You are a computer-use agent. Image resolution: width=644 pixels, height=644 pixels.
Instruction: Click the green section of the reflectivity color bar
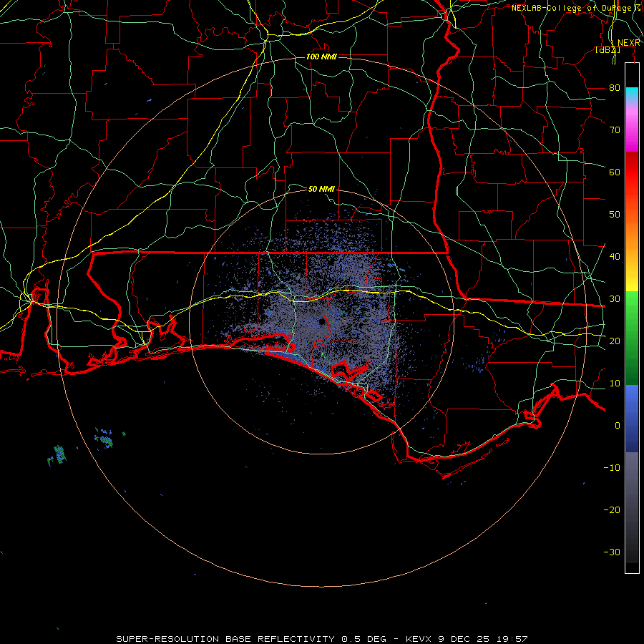[x=632, y=338]
